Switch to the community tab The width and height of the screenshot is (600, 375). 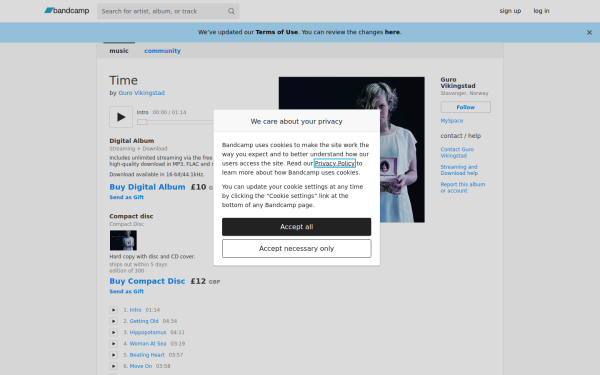162,51
